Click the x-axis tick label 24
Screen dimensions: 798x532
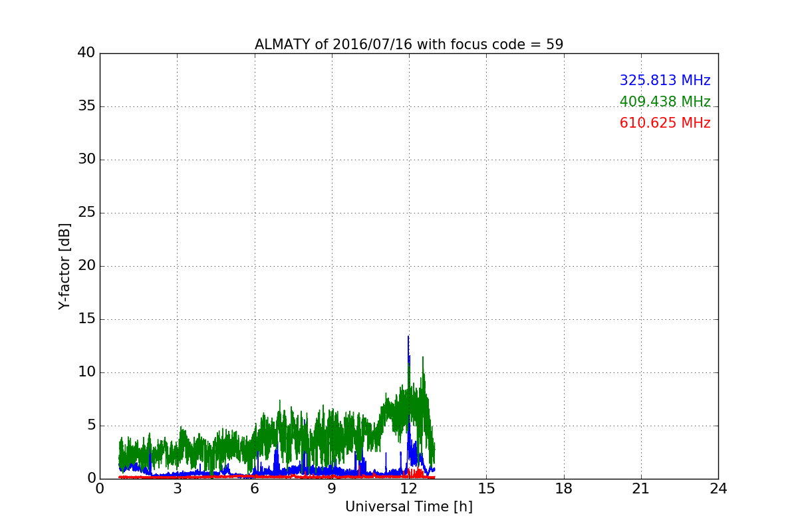(718, 489)
